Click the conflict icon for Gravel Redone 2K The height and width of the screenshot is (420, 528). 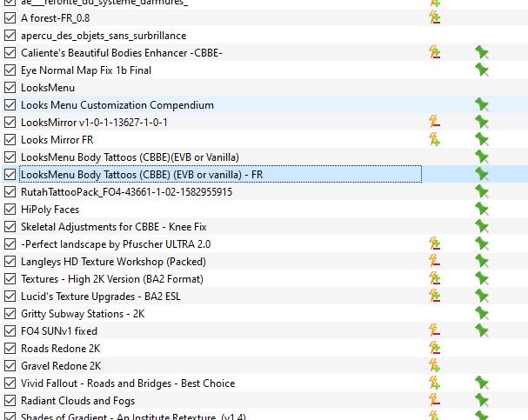click(x=434, y=365)
